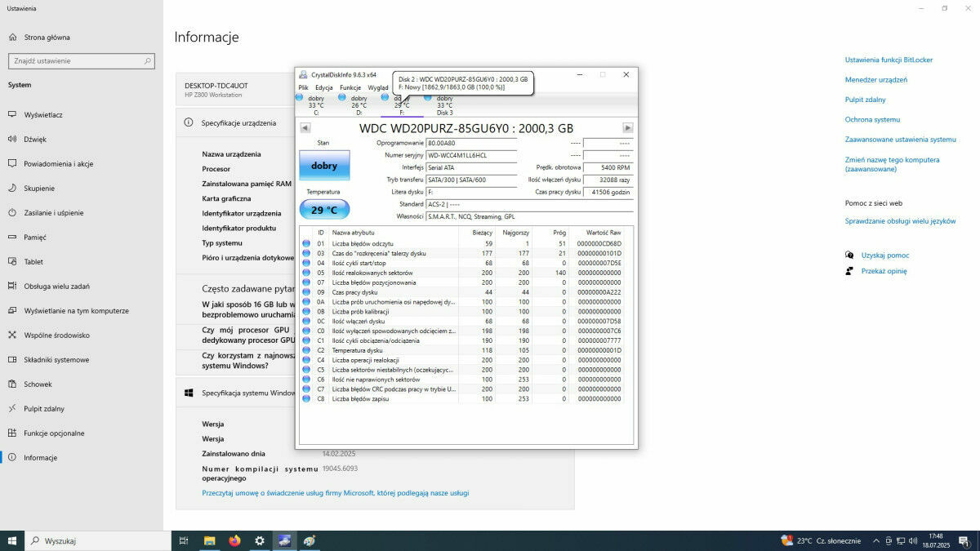The height and width of the screenshot is (551, 980).
Task: Click the previous disk arrow in CrystalDiskInfo
Action: [x=305, y=128]
